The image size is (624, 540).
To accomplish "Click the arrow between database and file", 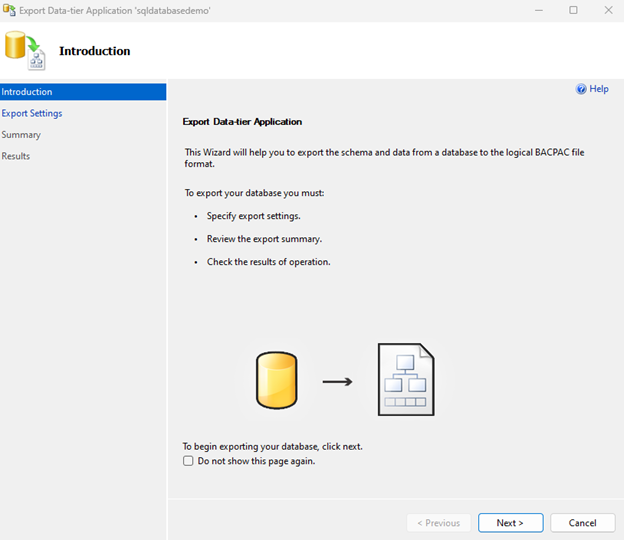I will click(x=337, y=381).
